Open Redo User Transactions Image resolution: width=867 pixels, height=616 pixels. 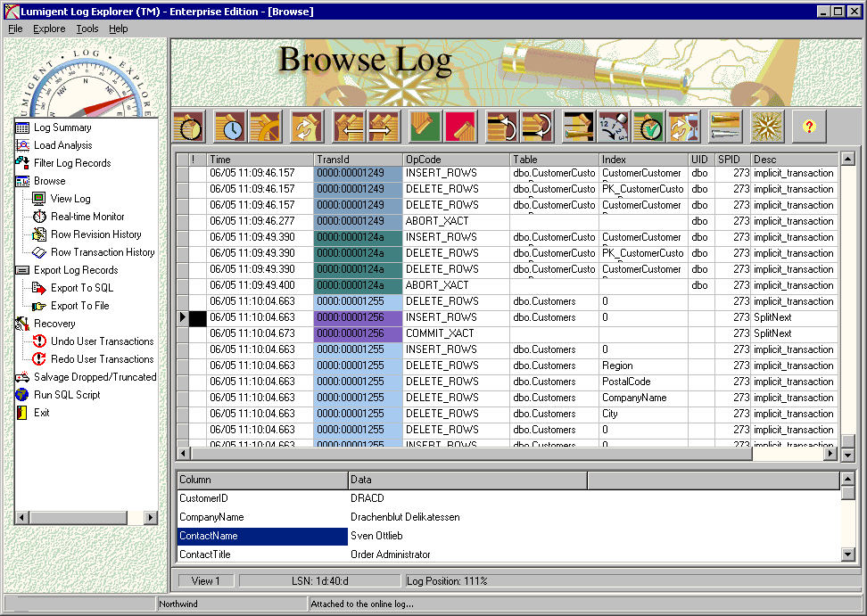pyautogui.click(x=102, y=359)
